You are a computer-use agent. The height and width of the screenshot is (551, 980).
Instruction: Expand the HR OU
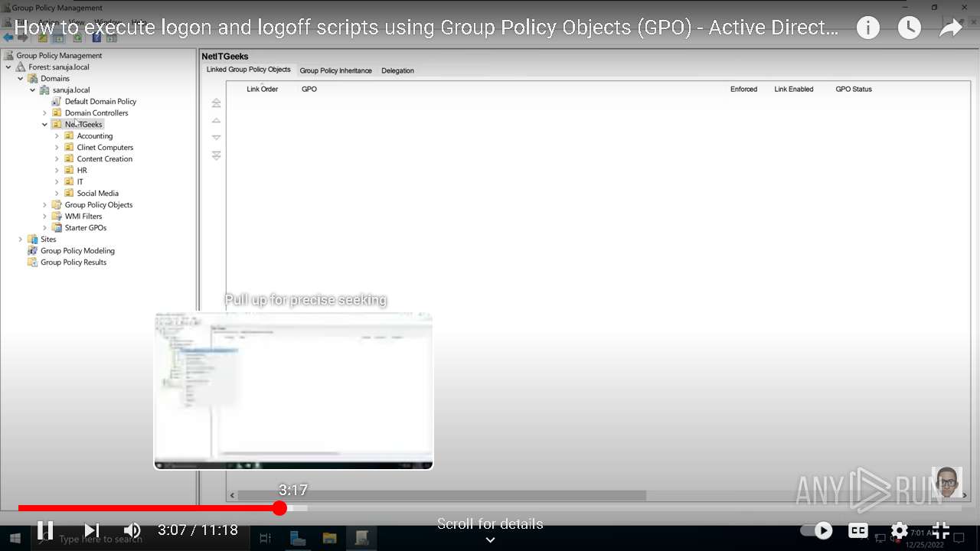(57, 171)
